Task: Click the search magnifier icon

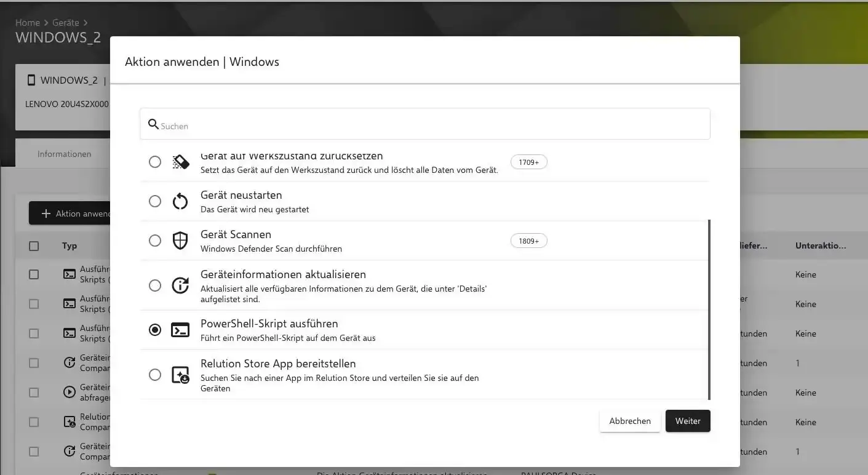Action: [x=153, y=125]
